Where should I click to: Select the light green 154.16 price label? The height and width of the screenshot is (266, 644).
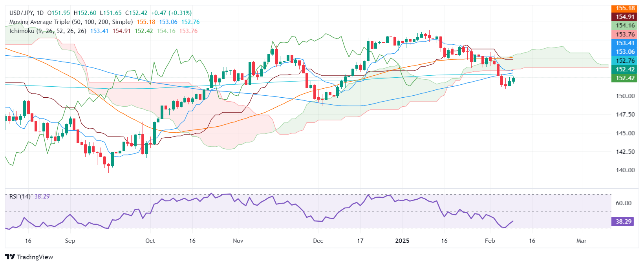click(624, 26)
